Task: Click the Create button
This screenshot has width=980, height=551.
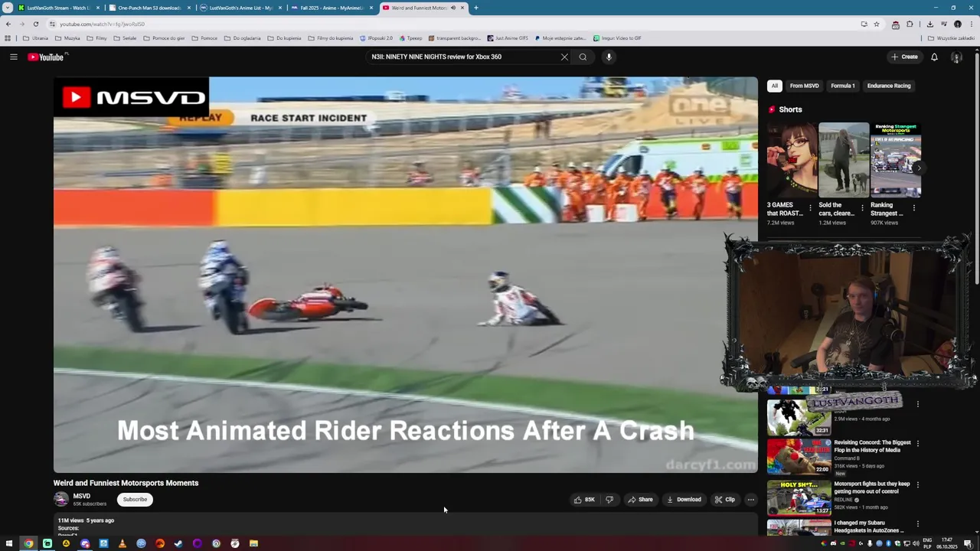Action: (904, 57)
